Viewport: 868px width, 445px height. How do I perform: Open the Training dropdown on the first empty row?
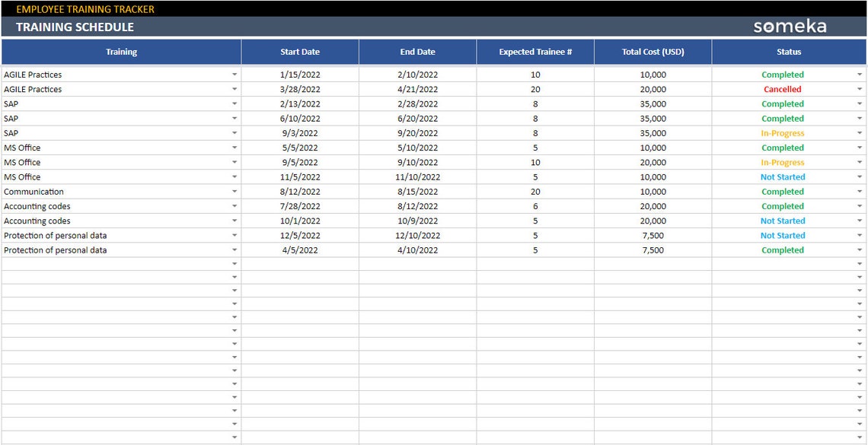point(233,264)
